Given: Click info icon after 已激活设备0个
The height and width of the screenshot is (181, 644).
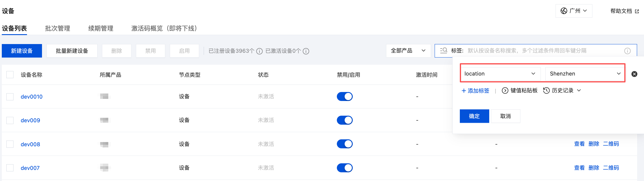Looking at the screenshot, I should coord(306,51).
